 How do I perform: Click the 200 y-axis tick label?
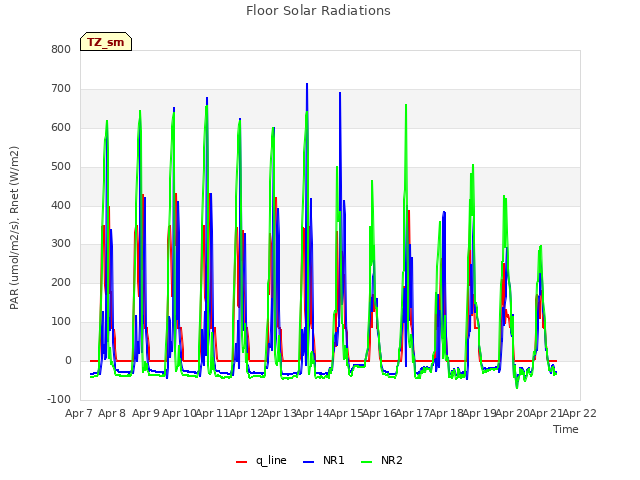pos(61,282)
